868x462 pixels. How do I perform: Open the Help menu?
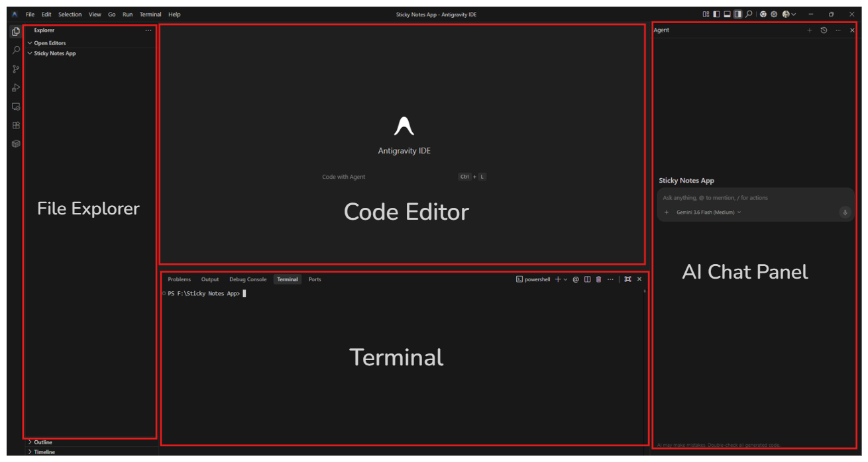174,14
